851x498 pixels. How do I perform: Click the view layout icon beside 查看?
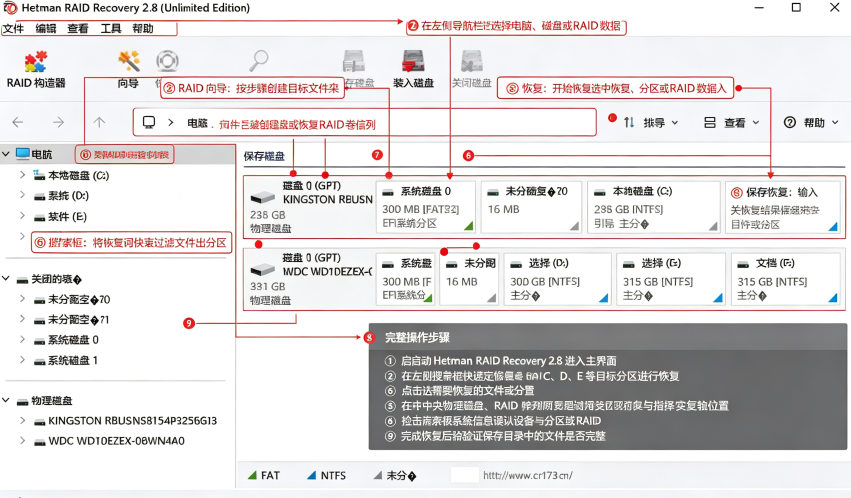pos(709,123)
